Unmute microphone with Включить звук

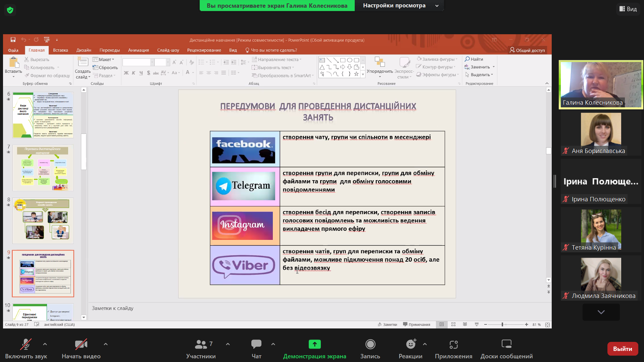point(26,349)
